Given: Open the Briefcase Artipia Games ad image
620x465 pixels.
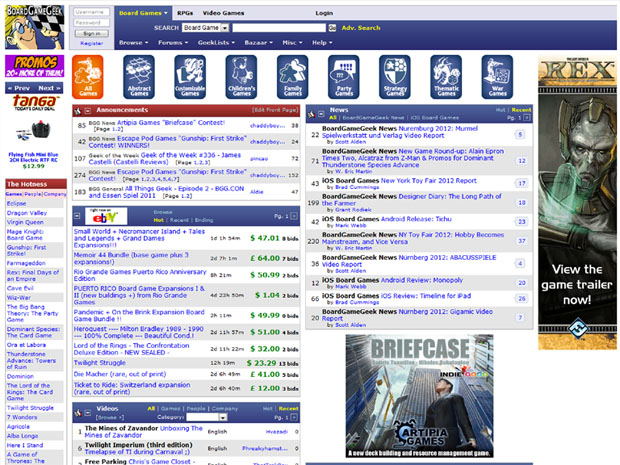Looking at the screenshot, I should (x=419, y=396).
